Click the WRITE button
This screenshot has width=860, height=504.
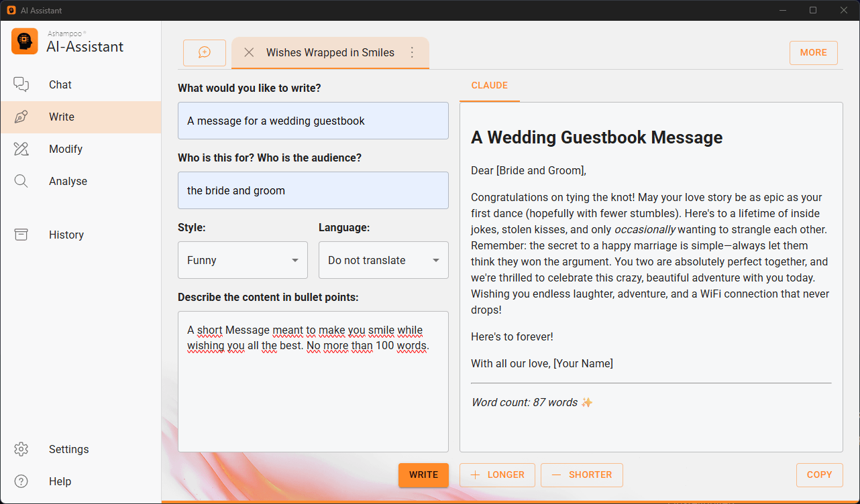coord(424,475)
